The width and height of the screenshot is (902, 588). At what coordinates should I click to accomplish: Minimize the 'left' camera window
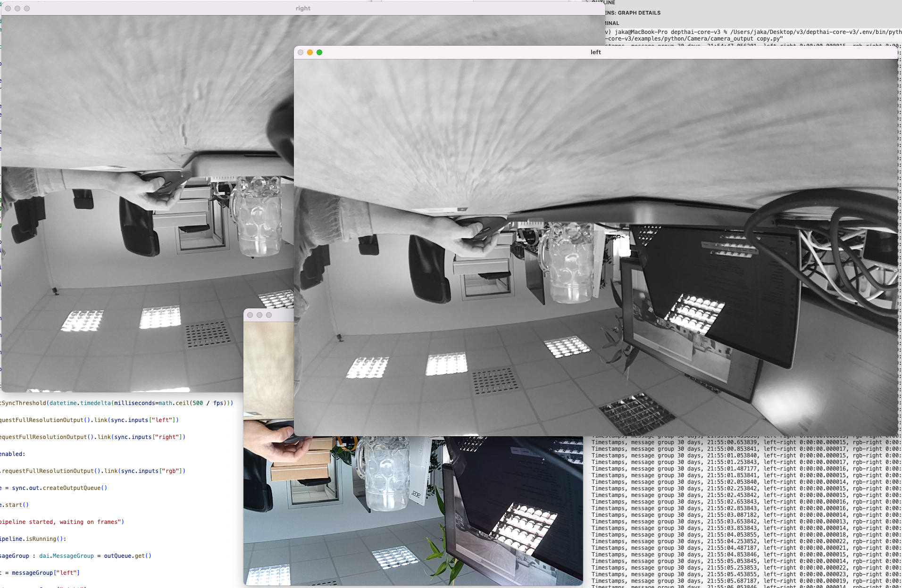tap(310, 52)
